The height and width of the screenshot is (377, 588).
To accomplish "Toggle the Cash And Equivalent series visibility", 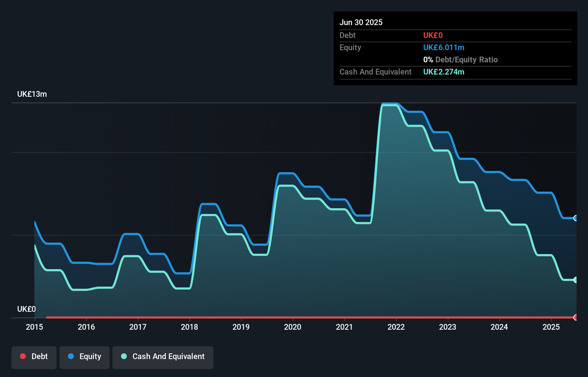I will [163, 357].
